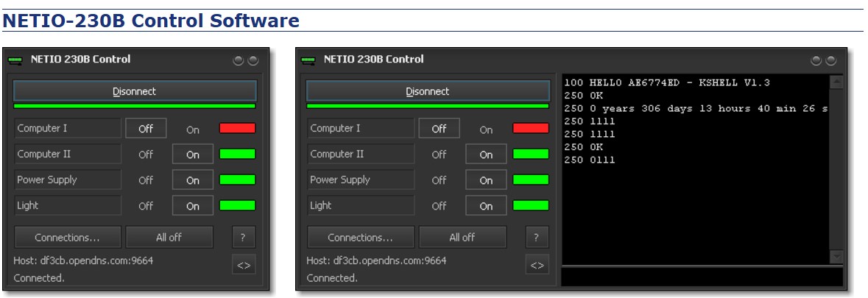Switch Computer I Off in compact window
Image resolution: width=868 pixels, height=298 pixels.
coord(146,129)
